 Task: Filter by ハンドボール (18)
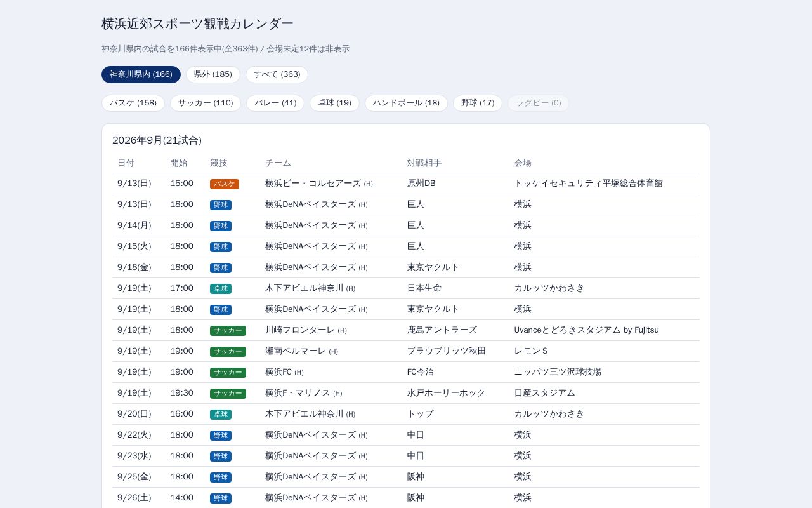pyautogui.click(x=406, y=103)
